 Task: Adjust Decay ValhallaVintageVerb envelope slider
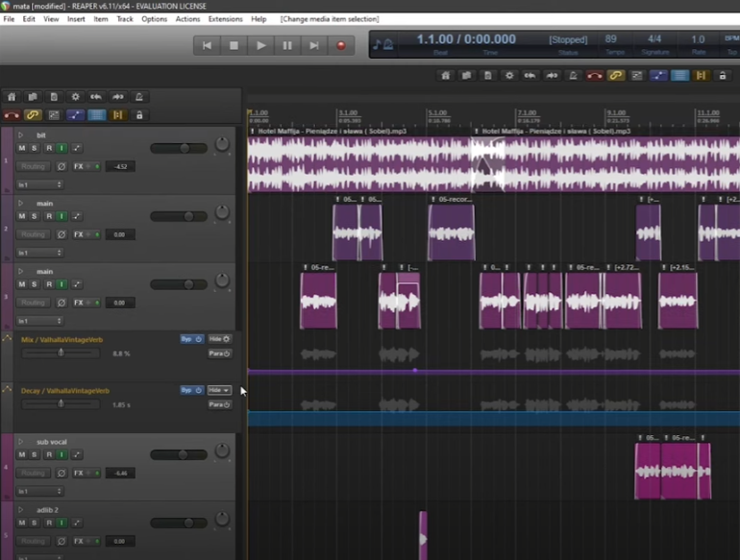[61, 403]
